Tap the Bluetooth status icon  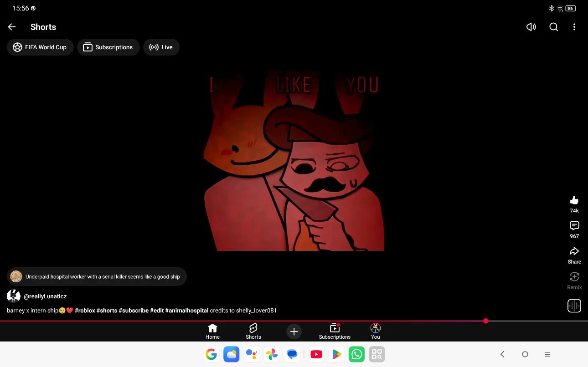[x=551, y=8]
